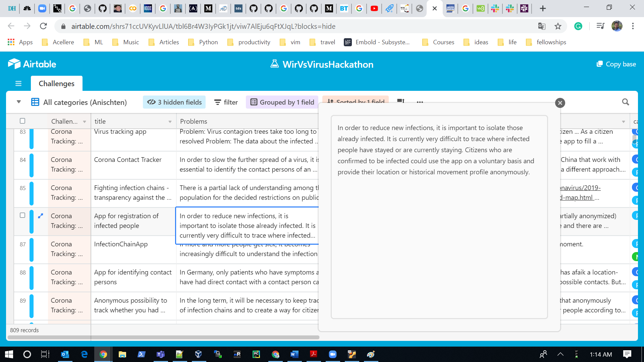Open the Chrome profile avatar
The image size is (644, 362).
617,26
